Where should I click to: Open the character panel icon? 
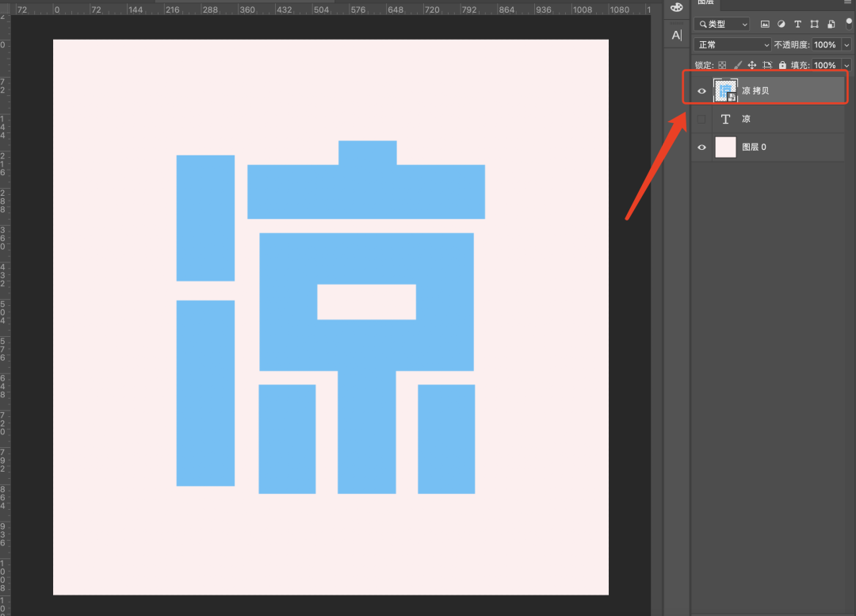tap(676, 36)
